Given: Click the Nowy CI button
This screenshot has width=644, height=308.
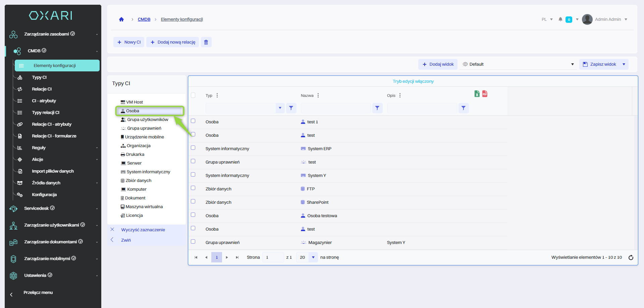Looking at the screenshot, I should click(129, 42).
